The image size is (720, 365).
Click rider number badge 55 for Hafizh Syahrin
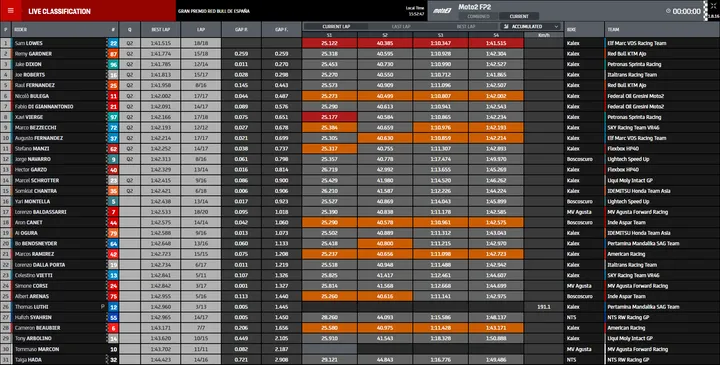113,317
